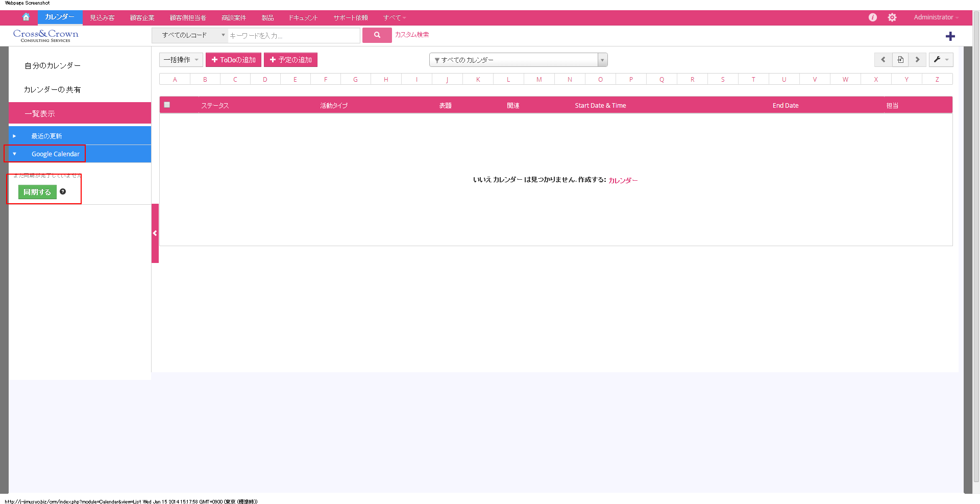Collapse the left sidebar panel handle
This screenshot has height=504, width=980.
tap(155, 233)
